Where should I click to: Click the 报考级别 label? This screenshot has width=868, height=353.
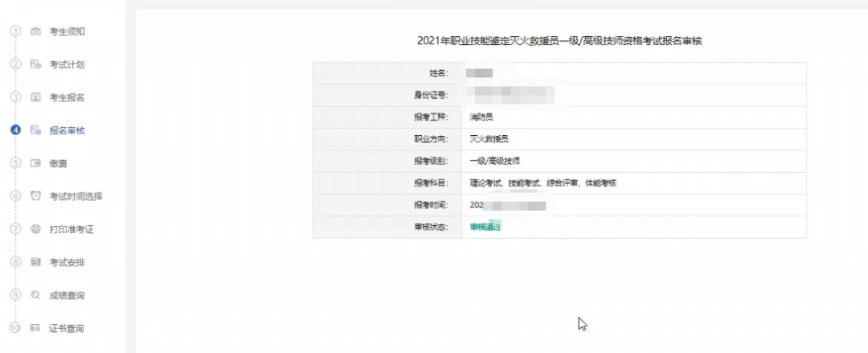[x=432, y=162]
